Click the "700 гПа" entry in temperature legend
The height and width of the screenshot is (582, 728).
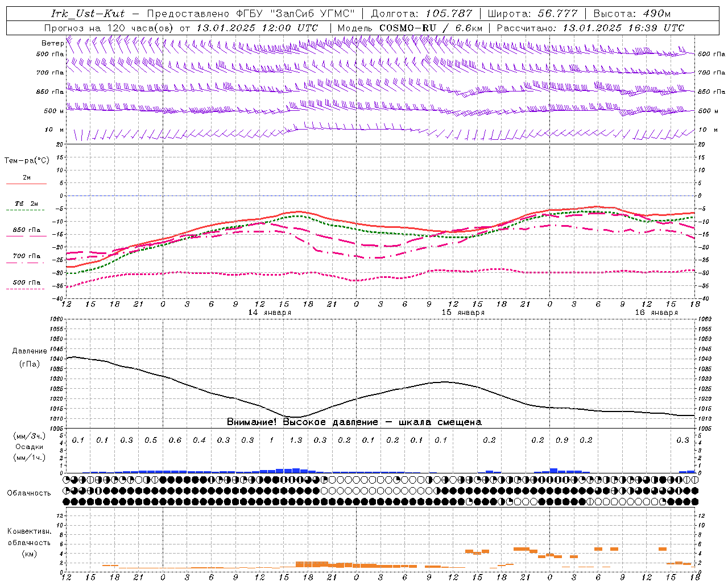[x=27, y=256]
